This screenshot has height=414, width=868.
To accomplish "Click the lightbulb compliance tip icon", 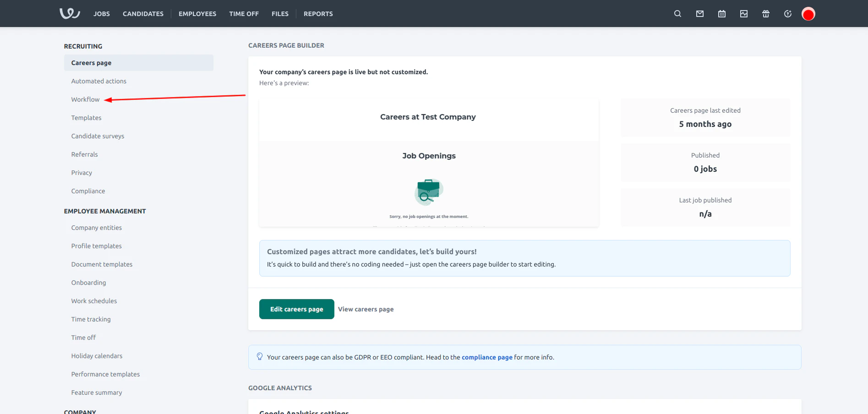I will click(260, 357).
